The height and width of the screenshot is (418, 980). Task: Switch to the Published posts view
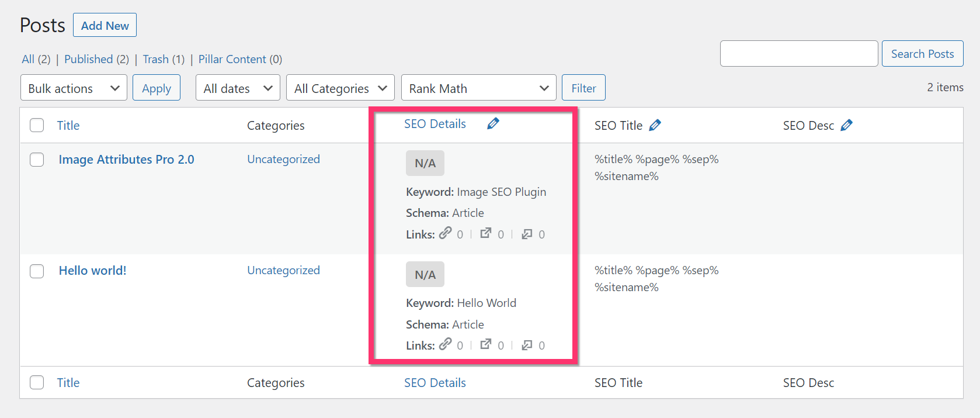click(x=88, y=59)
